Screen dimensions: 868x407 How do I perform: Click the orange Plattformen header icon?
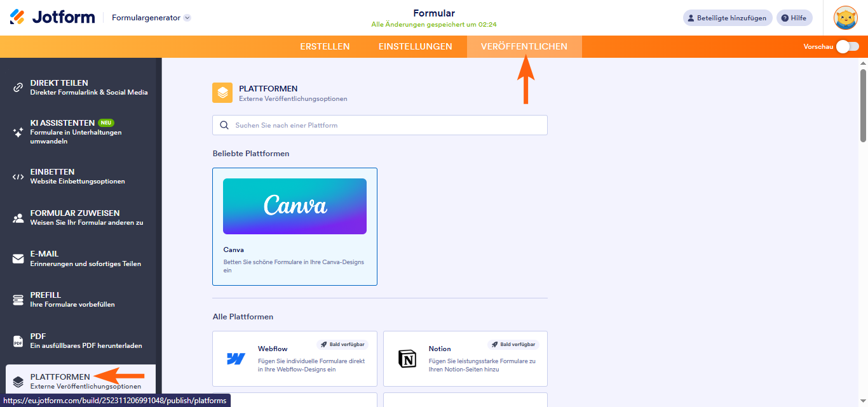pyautogui.click(x=222, y=93)
